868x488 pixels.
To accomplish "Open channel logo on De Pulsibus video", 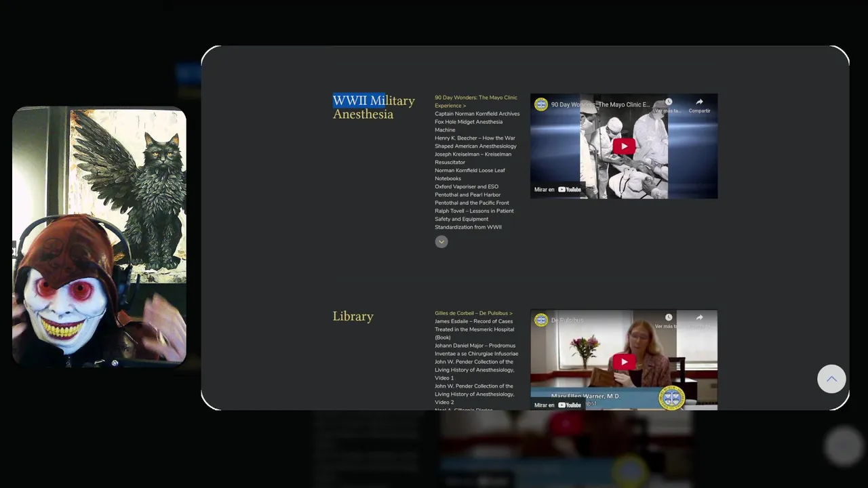I will coord(540,320).
